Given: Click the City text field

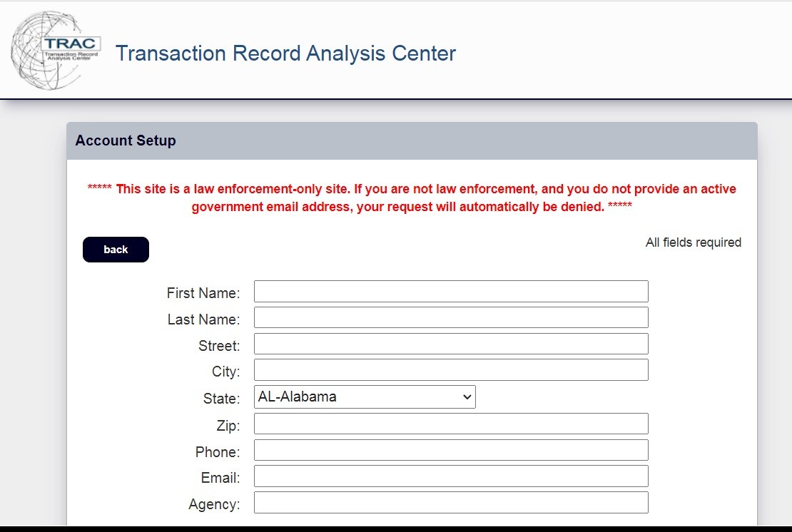Looking at the screenshot, I should pos(451,370).
